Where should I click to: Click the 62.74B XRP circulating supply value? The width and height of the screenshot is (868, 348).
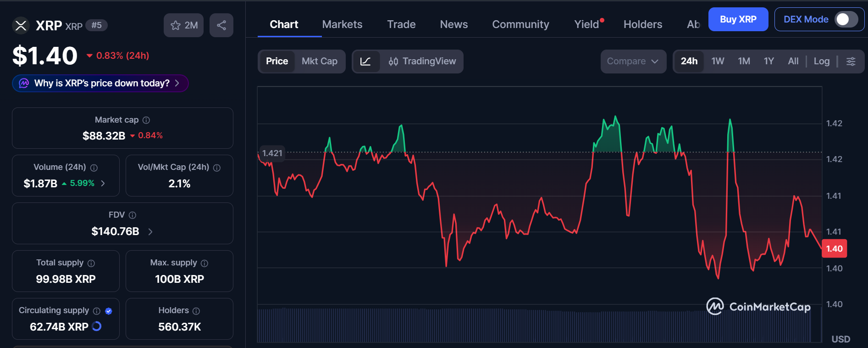click(59, 327)
